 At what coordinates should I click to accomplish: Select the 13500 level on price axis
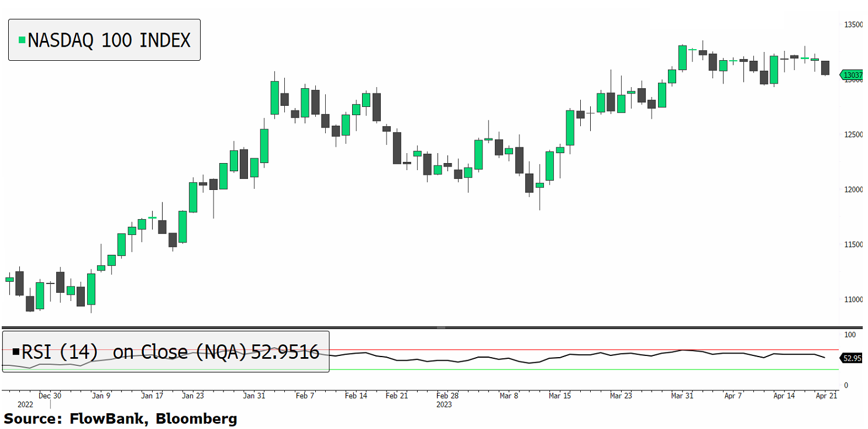(852, 25)
